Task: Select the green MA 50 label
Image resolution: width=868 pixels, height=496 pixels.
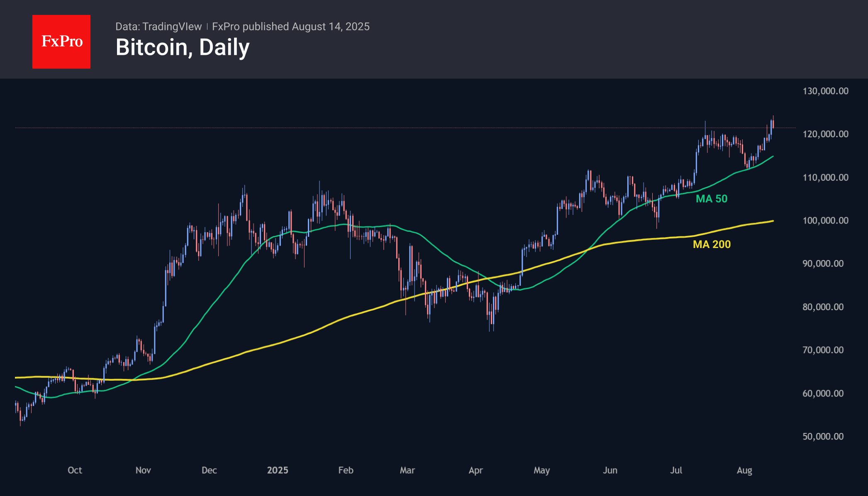Action: (712, 199)
